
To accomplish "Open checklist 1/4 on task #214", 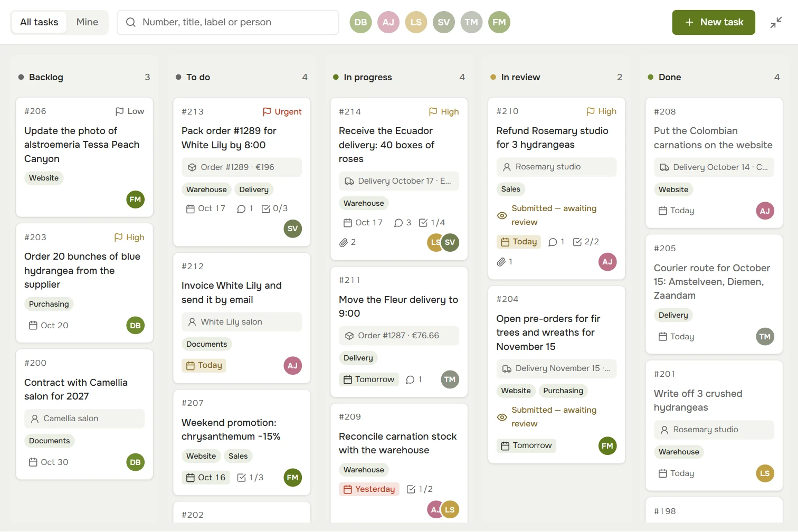I will coord(432,223).
